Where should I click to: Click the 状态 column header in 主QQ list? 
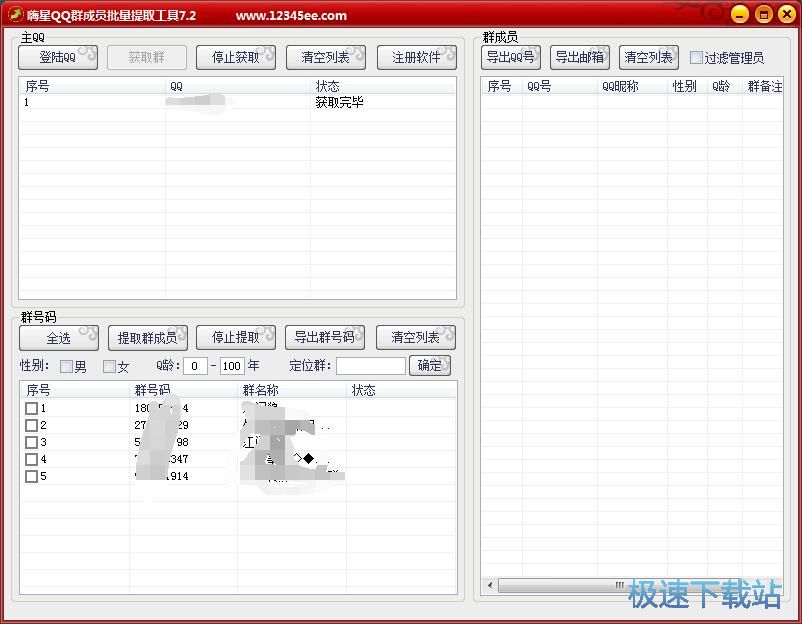tap(383, 86)
